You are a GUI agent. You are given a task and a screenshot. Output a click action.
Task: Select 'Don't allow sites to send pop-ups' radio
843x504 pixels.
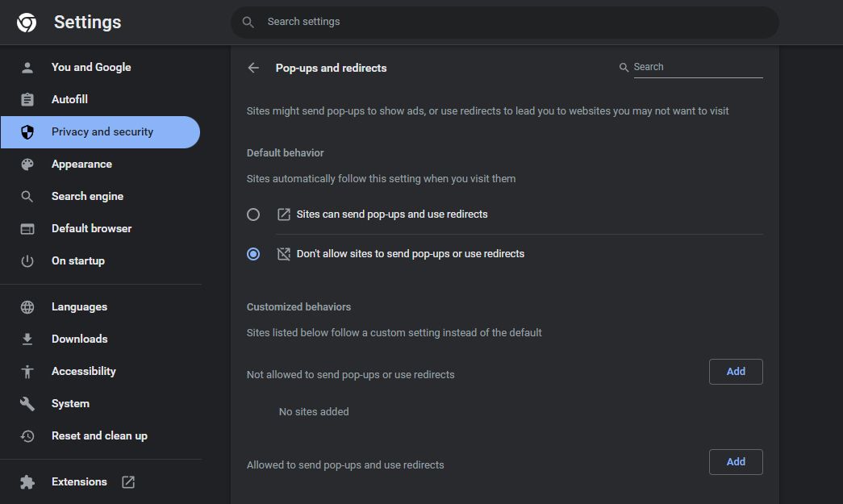pyautogui.click(x=253, y=253)
